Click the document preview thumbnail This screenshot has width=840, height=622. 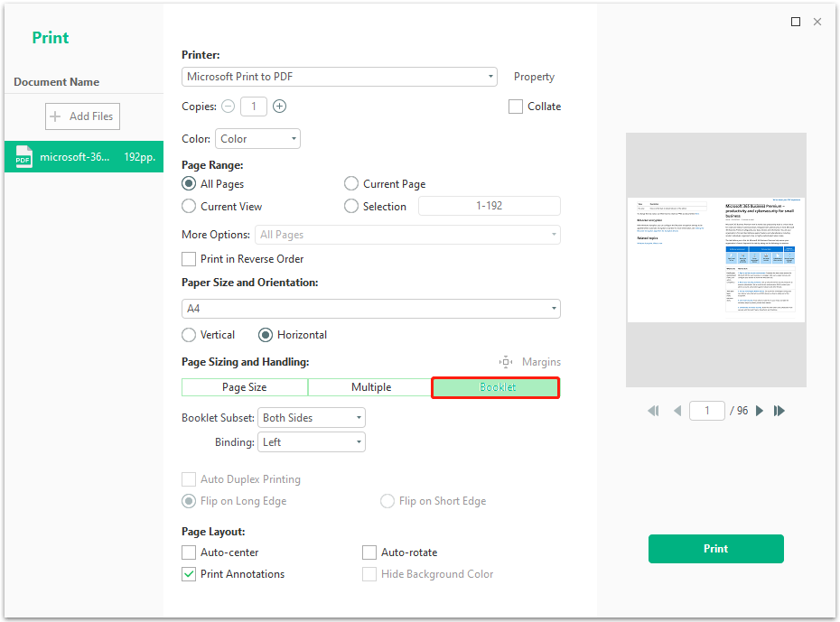[715, 259]
